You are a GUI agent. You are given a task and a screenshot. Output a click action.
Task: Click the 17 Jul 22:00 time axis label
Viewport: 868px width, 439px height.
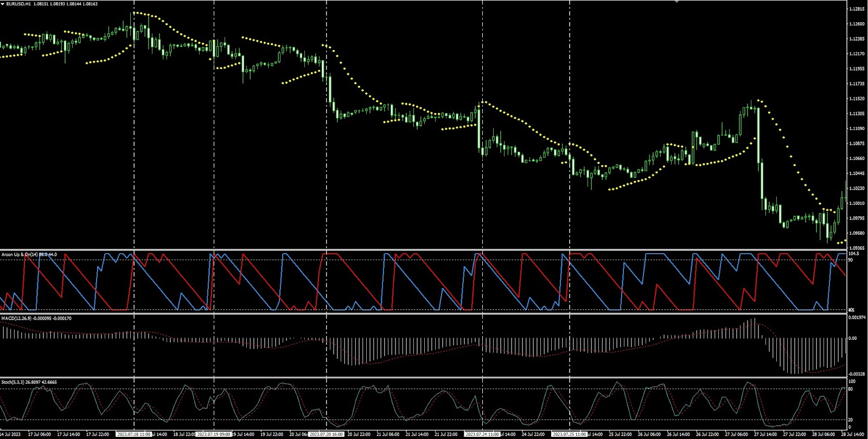click(98, 434)
